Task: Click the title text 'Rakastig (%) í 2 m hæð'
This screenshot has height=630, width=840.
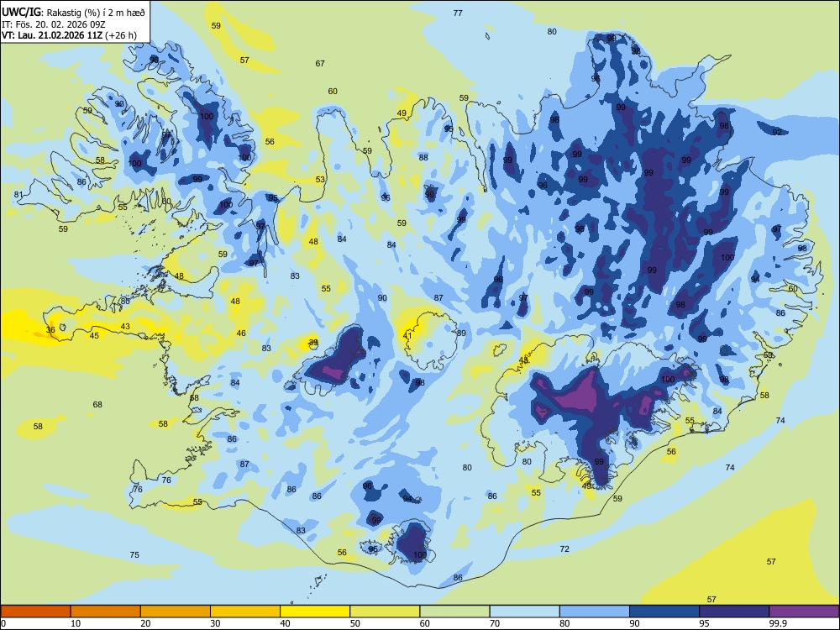Action: point(97,13)
